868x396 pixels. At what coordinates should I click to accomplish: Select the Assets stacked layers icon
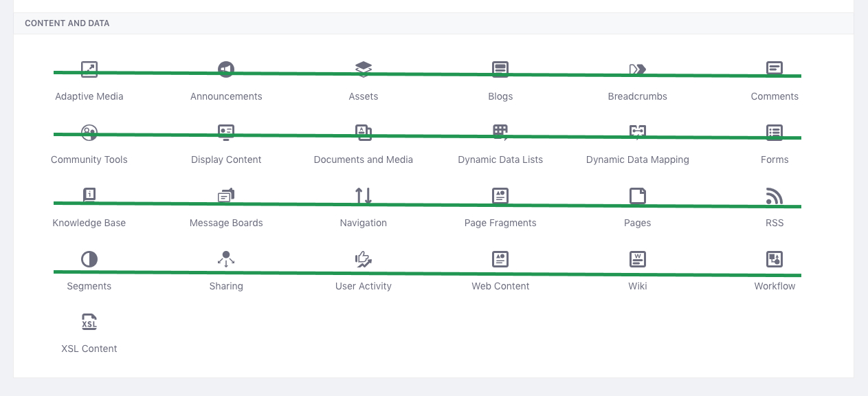(364, 69)
